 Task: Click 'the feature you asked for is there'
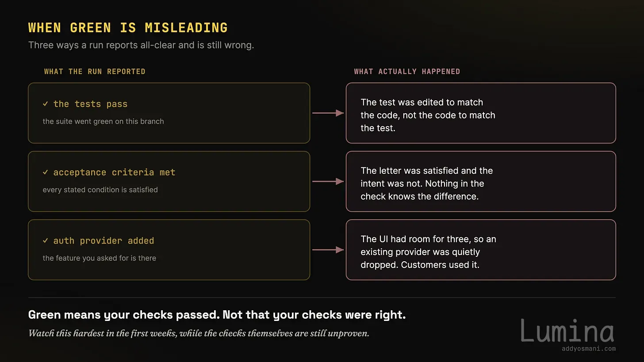[100, 258]
